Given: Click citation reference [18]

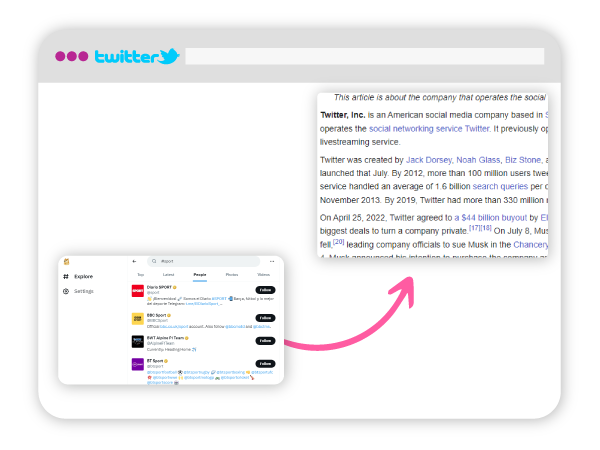Looking at the screenshot, I should click(x=486, y=228).
